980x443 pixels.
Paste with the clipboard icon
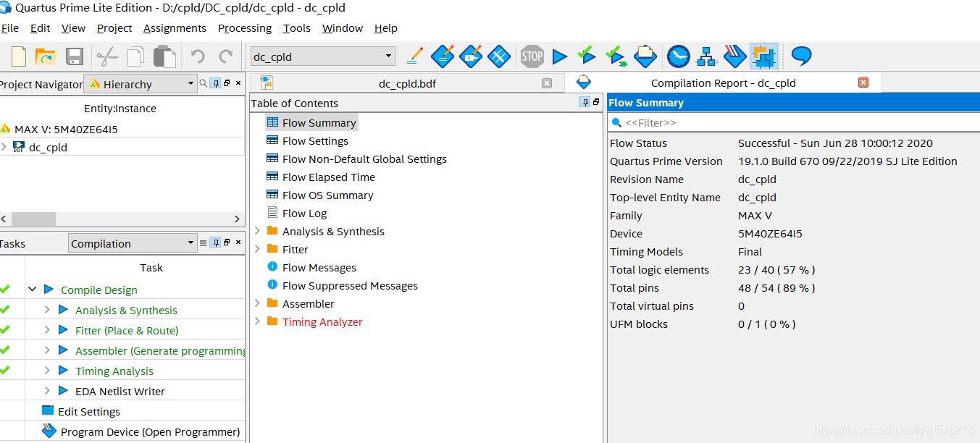pyautogui.click(x=164, y=56)
